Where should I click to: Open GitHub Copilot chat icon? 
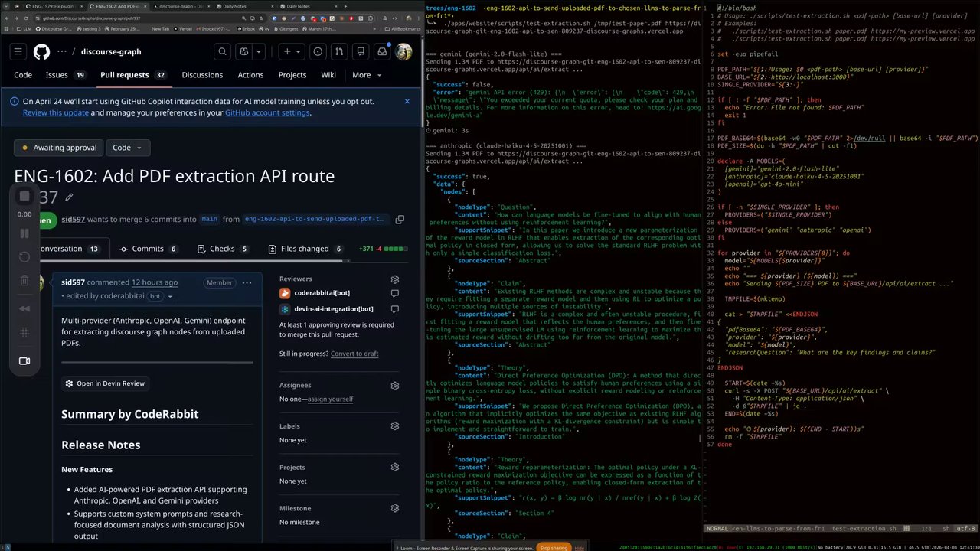point(244,52)
